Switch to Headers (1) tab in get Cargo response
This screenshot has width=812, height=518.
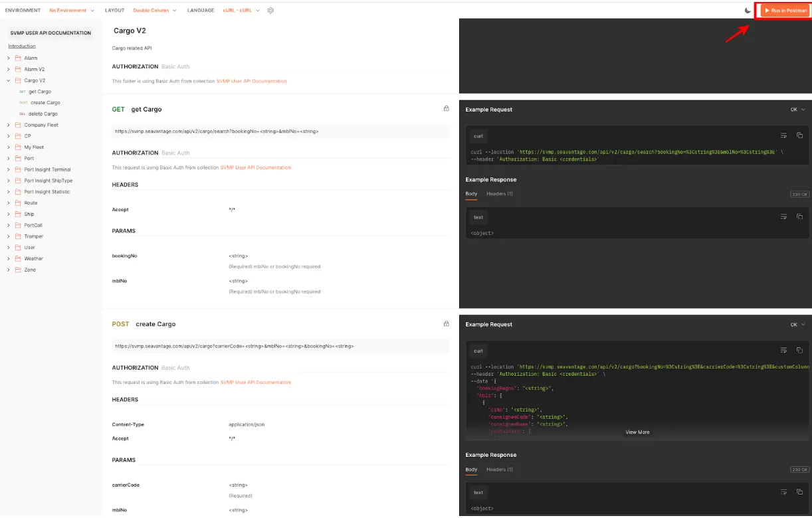tap(500, 194)
